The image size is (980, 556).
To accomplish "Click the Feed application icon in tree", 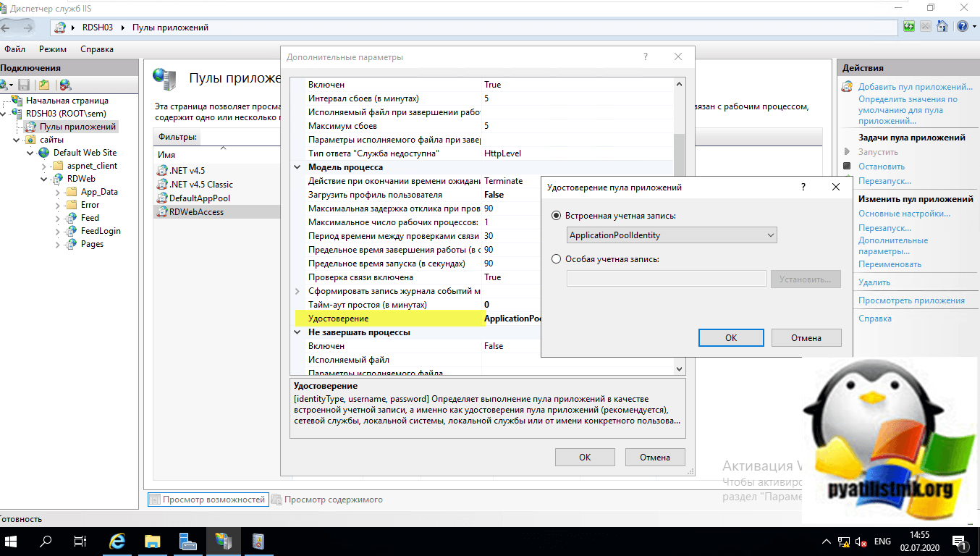I will [71, 218].
